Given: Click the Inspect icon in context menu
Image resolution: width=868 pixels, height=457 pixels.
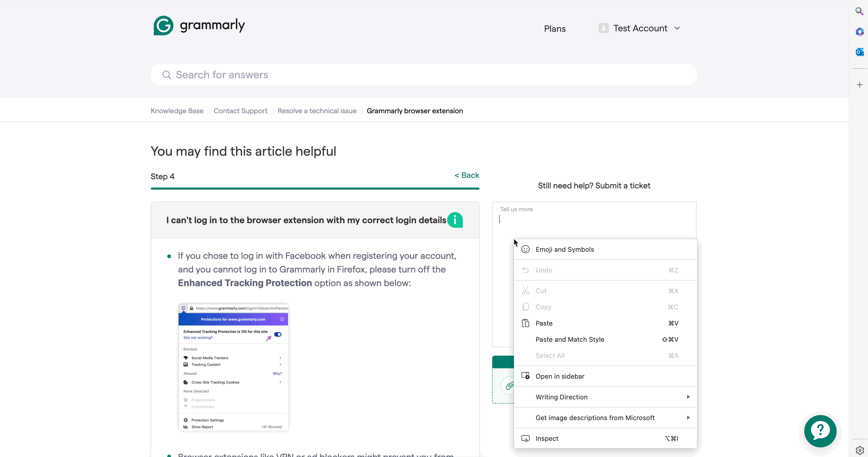Looking at the screenshot, I should tap(525, 439).
